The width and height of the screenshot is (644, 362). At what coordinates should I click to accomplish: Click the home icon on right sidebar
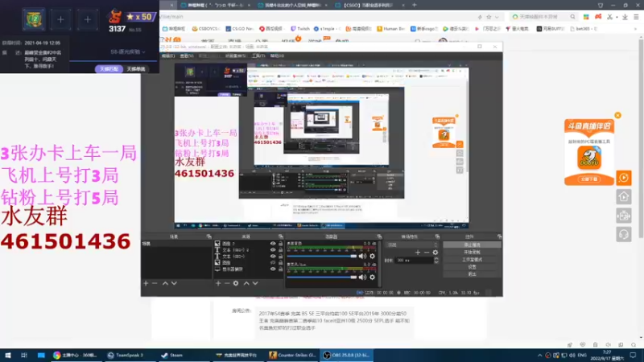click(624, 197)
